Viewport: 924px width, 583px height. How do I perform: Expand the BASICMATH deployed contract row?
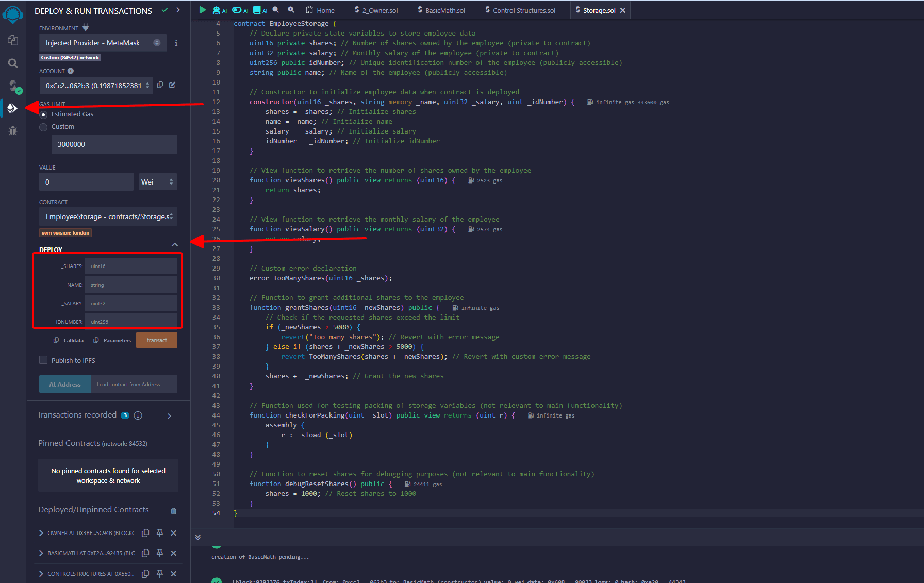(x=41, y=553)
